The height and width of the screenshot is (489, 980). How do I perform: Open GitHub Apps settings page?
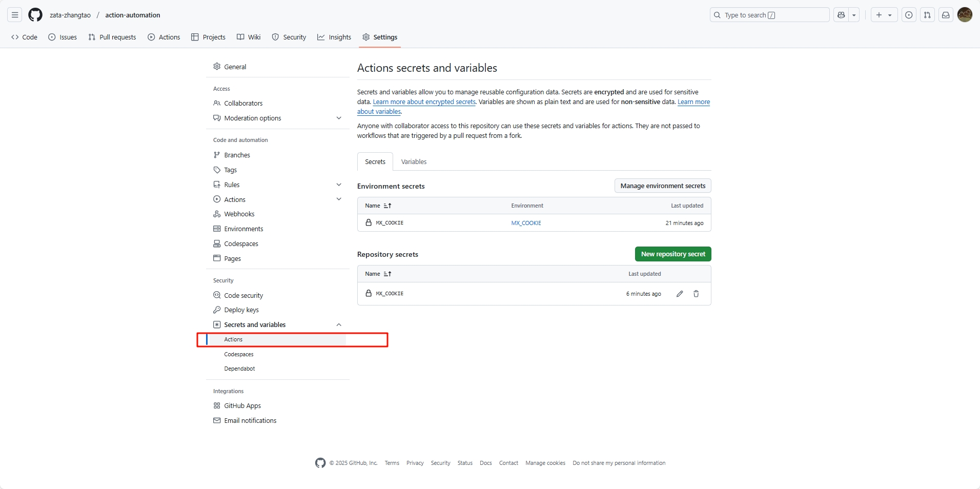click(278, 405)
